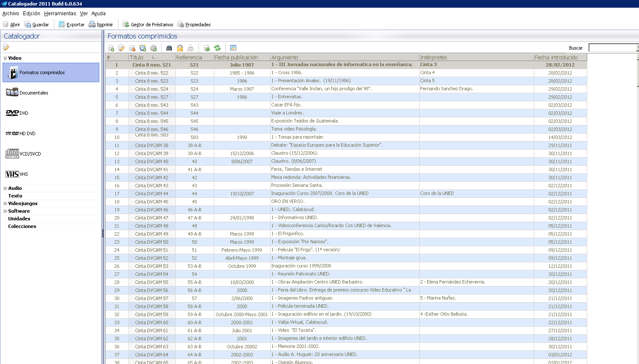Click the Gestor de Préstamos button
This screenshot has height=364, width=639.
(148, 25)
